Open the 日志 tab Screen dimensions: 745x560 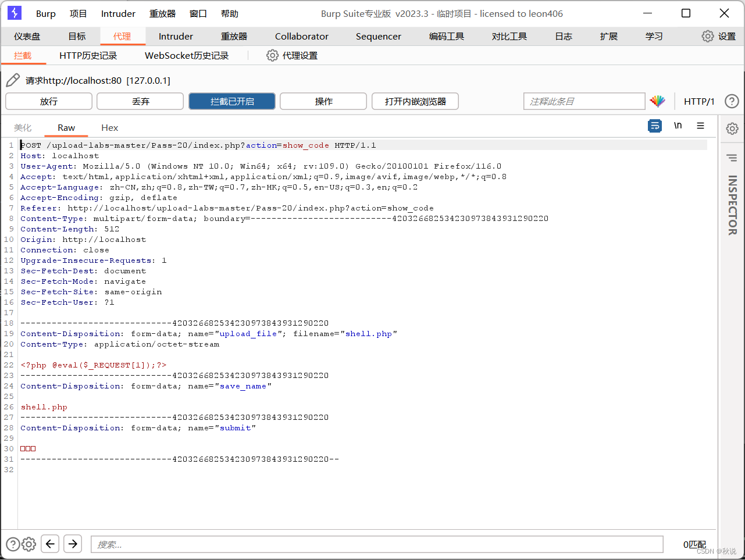tap(564, 36)
